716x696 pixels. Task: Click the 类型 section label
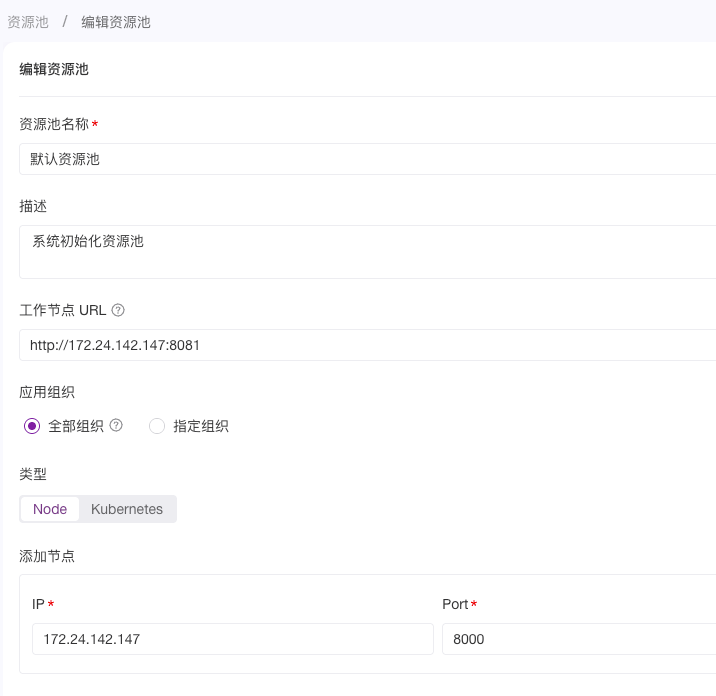33,474
